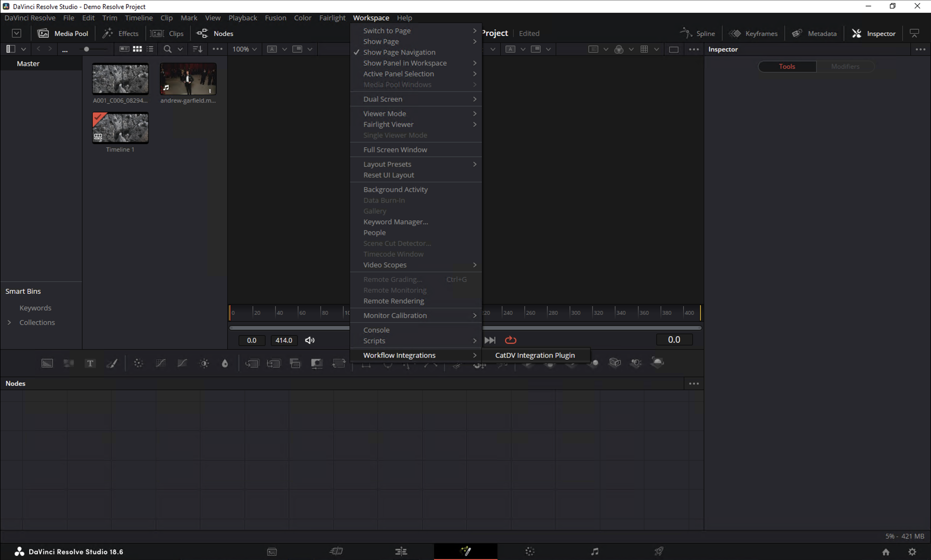
Task: Switch to the Tools tab in Inspector
Action: point(787,66)
